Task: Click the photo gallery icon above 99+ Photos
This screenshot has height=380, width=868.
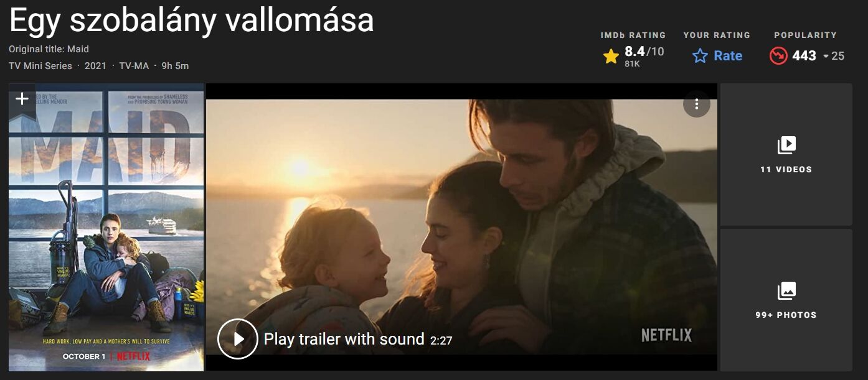Action: (786, 291)
